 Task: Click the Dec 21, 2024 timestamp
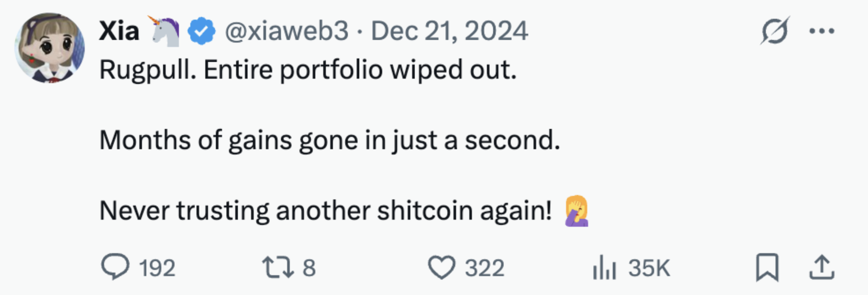point(449,31)
